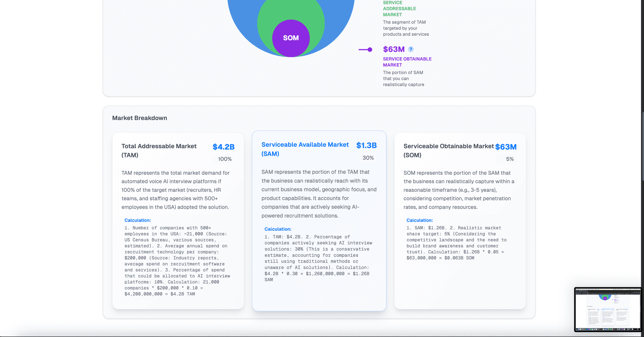The width and height of the screenshot is (644, 337).
Task: Click the page's vertical scrollbar
Action: (642, 148)
